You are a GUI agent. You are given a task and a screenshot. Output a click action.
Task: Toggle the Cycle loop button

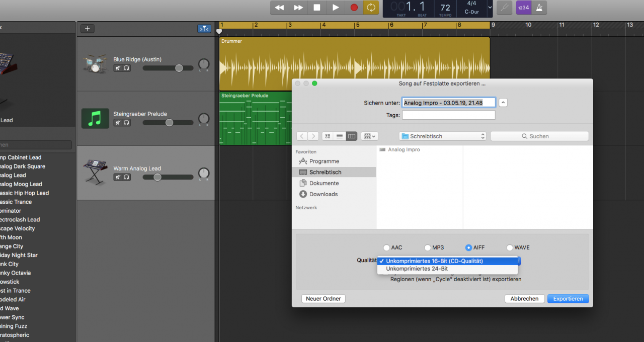tap(371, 8)
